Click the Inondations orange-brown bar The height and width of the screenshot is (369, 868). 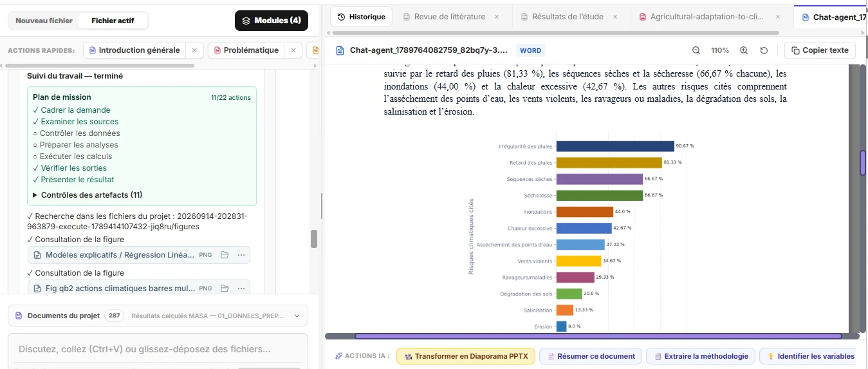pos(585,212)
